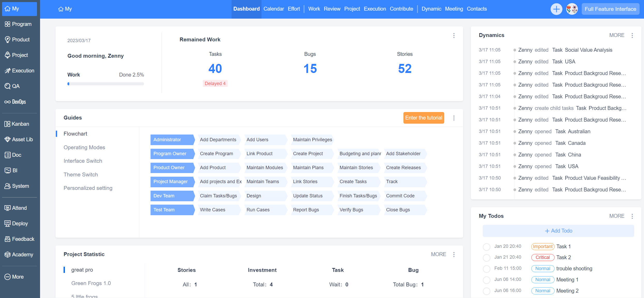Select Operating Modes in Guides sidebar

(x=84, y=147)
